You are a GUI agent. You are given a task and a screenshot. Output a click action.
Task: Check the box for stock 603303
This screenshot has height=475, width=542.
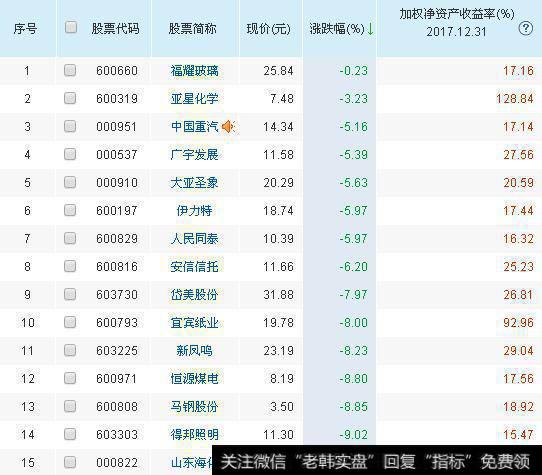click(x=70, y=434)
